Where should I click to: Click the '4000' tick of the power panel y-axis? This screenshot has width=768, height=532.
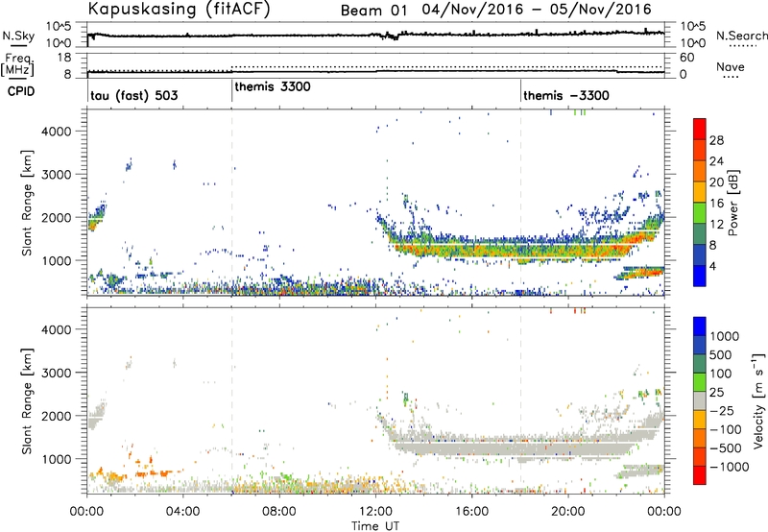(x=56, y=132)
